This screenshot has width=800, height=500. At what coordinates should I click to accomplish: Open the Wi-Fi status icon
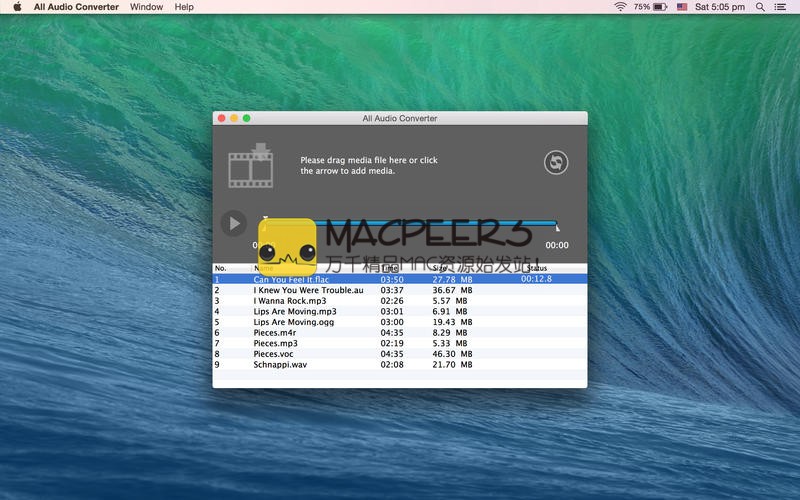[620, 7]
